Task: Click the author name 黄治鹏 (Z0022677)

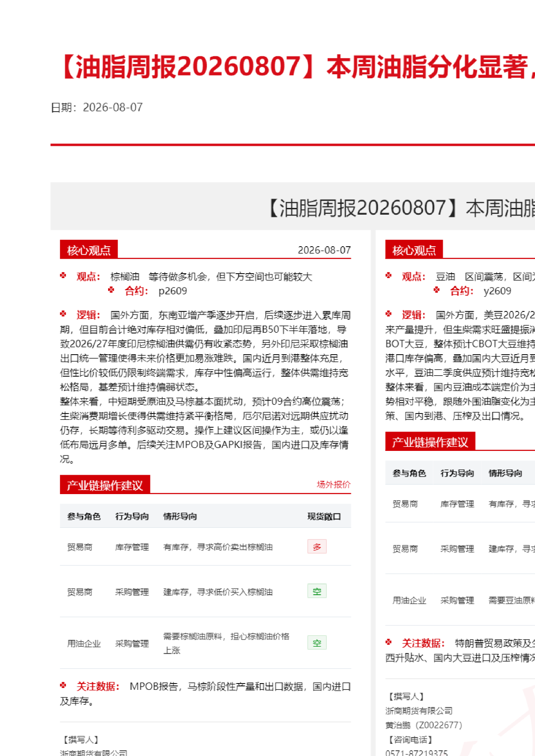Action: [x=424, y=725]
